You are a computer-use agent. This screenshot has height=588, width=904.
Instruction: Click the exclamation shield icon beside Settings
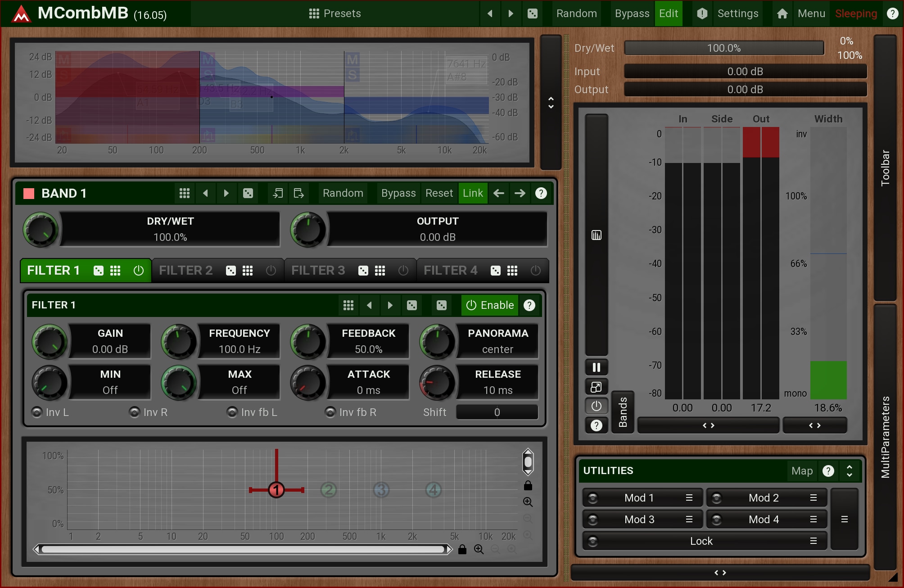coord(702,14)
